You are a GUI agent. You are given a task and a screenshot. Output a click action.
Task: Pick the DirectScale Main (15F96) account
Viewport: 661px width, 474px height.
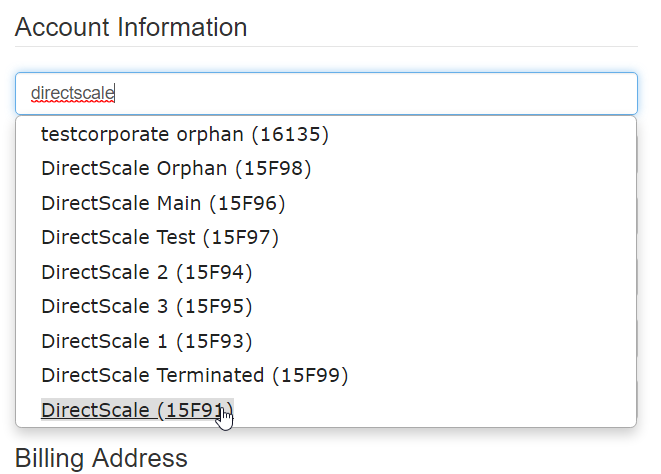[x=163, y=203]
